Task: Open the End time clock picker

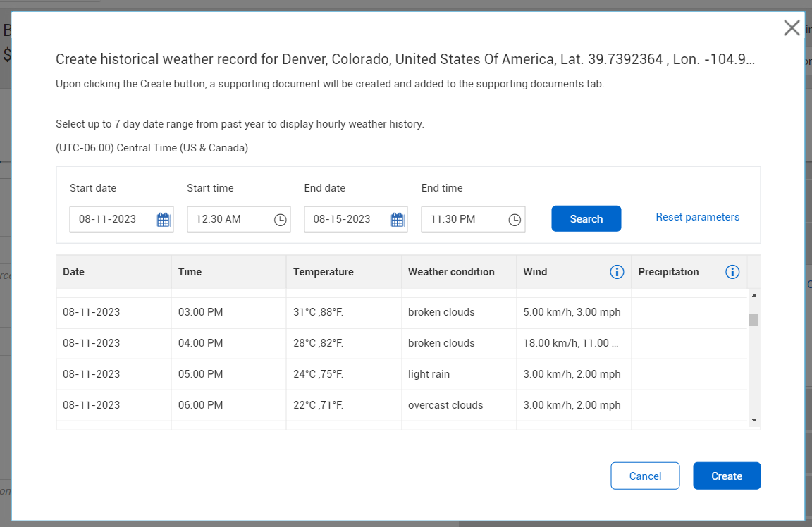Action: [515, 220]
